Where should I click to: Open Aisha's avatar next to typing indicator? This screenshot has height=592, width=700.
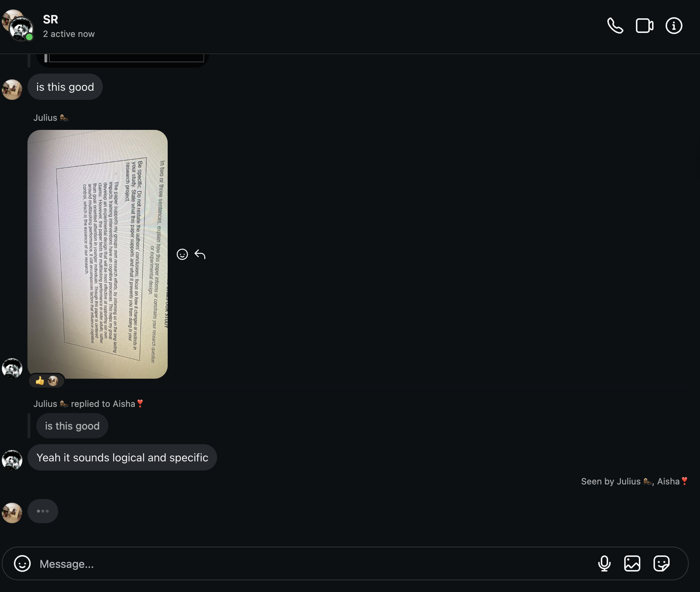(x=12, y=513)
